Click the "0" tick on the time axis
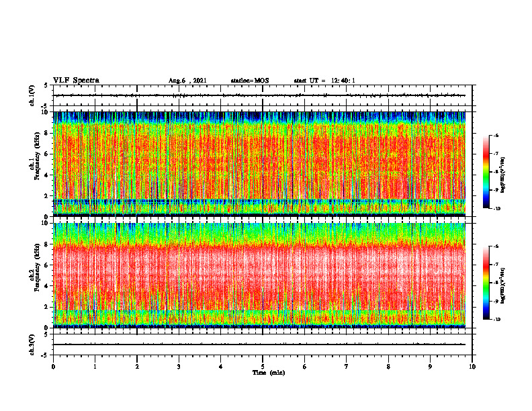 pyautogui.click(x=53, y=367)
